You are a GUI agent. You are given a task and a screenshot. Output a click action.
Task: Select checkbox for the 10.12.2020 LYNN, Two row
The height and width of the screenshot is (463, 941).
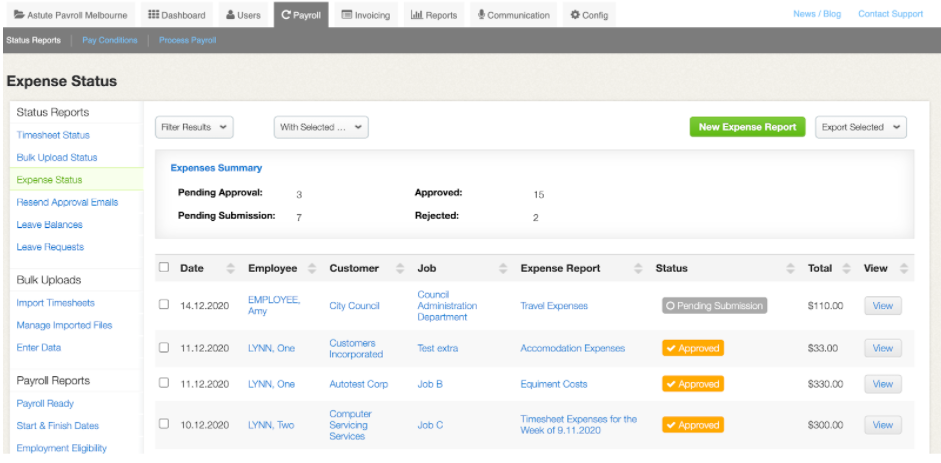point(164,425)
